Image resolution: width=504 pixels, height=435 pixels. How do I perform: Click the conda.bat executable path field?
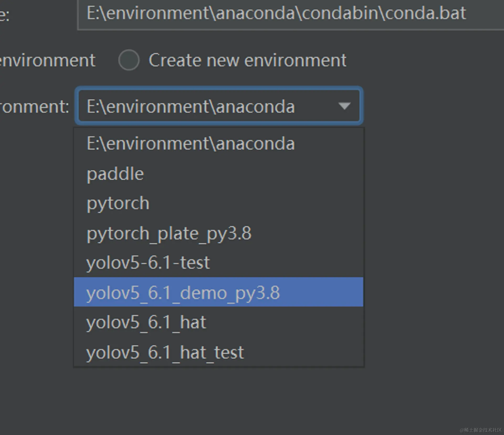point(276,14)
